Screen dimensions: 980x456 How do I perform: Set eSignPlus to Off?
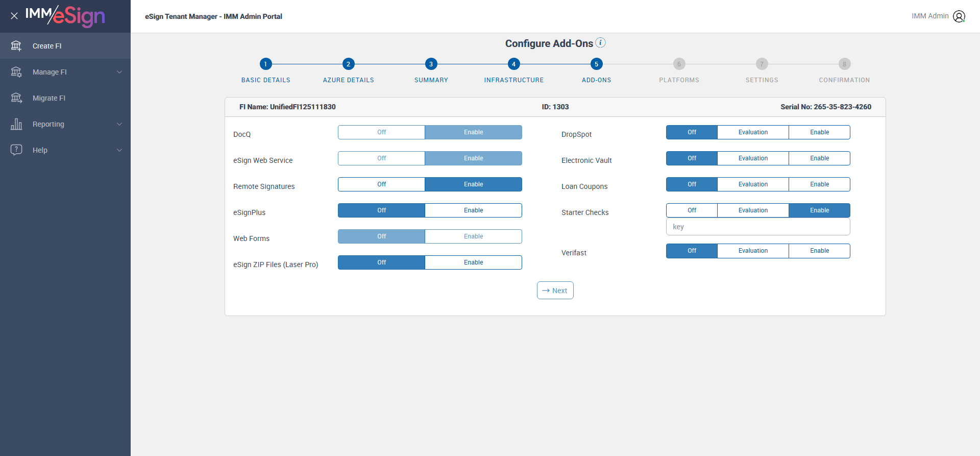tap(381, 210)
